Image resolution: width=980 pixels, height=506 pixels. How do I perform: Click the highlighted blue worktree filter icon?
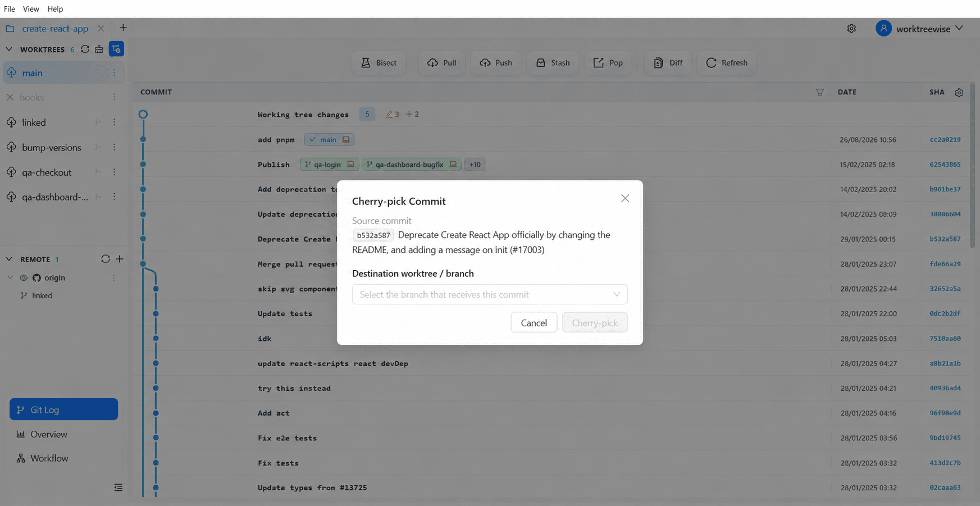116,49
